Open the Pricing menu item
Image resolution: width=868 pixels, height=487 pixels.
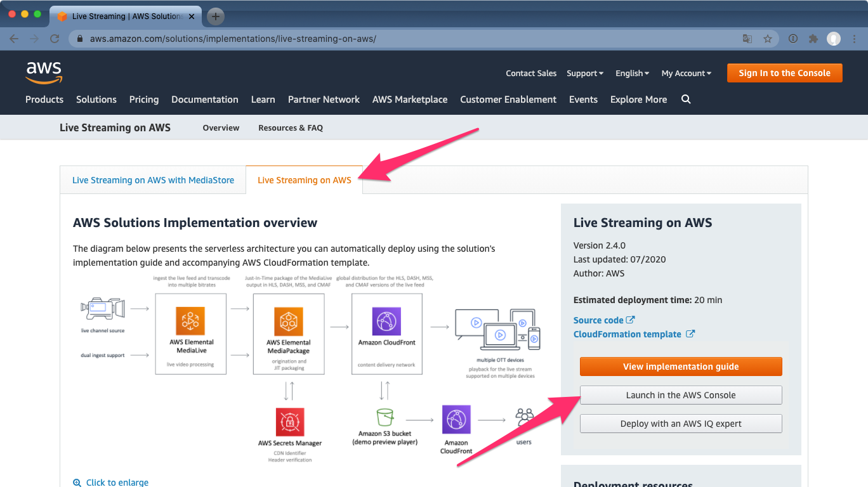point(144,100)
